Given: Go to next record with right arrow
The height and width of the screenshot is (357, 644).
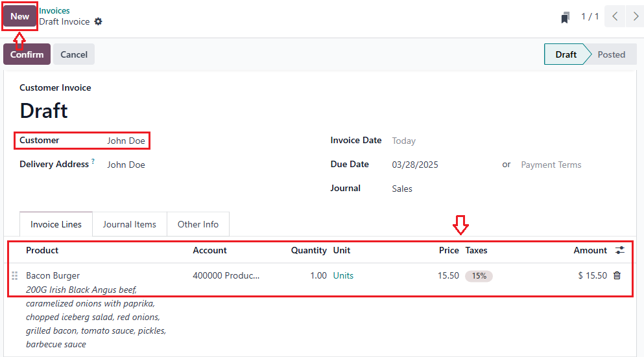Looking at the screenshot, I should 636,16.
